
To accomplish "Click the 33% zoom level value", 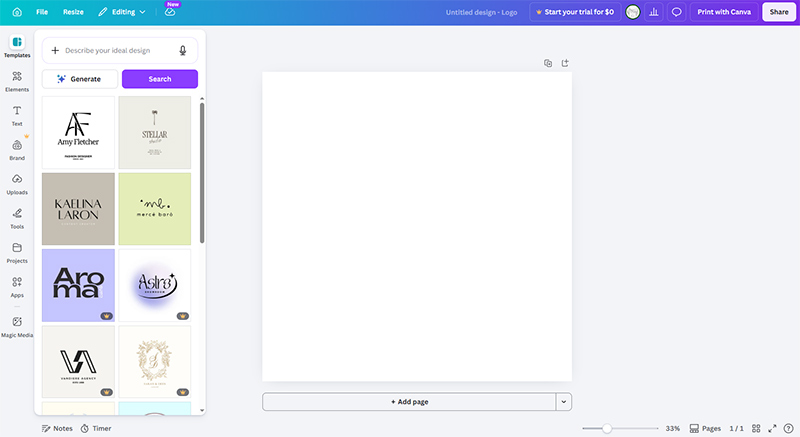I will pos(672,428).
